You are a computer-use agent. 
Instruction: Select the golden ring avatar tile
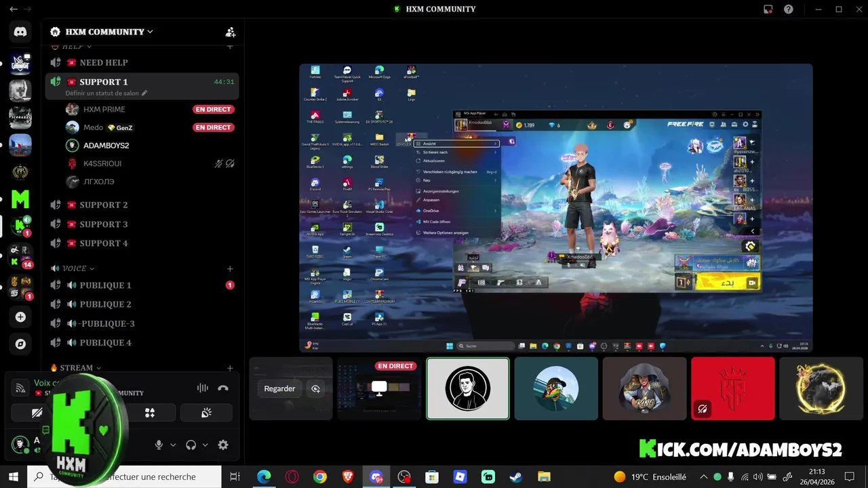tap(821, 388)
